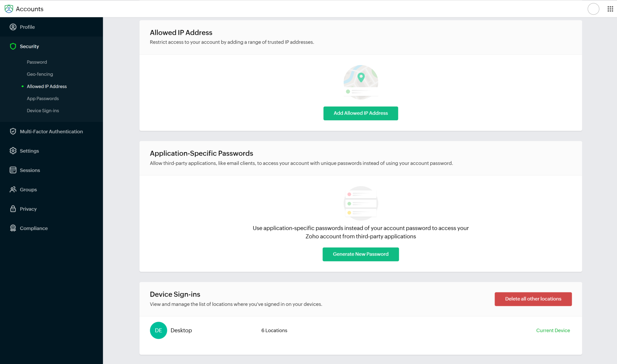
Task: Click the Security shield icon
Action: [x=13, y=46]
